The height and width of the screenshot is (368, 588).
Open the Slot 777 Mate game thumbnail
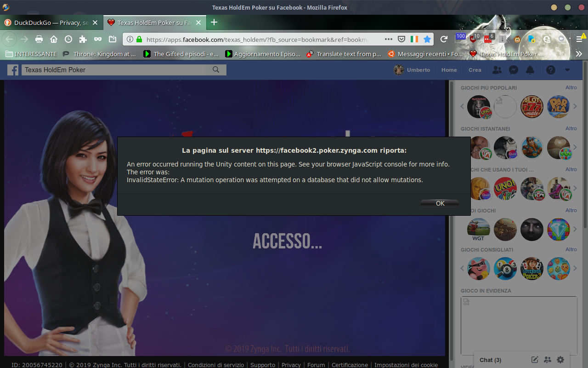point(532,107)
